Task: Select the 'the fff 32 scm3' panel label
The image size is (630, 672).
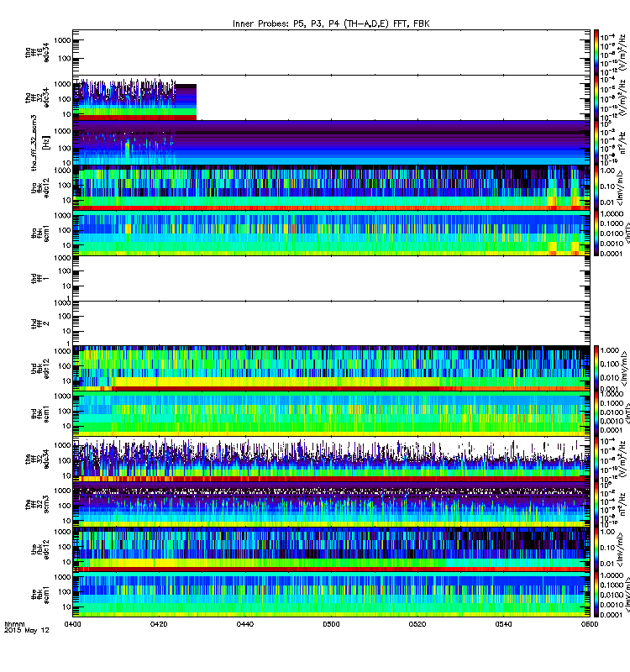Action: point(38,505)
